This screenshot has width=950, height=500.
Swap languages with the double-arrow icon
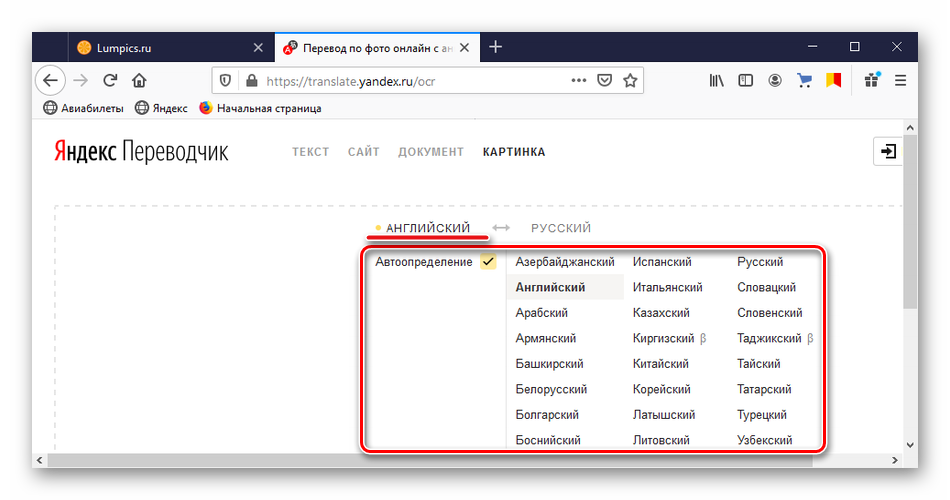(501, 228)
